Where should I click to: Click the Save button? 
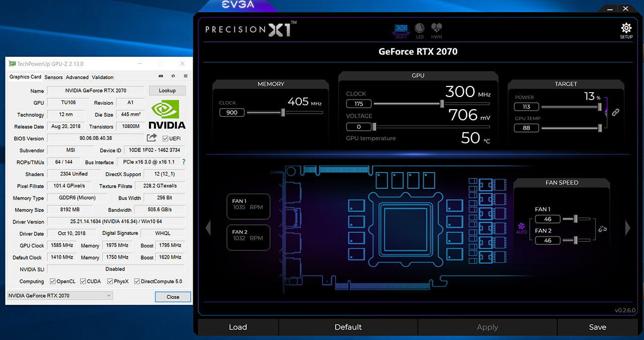coord(597,327)
